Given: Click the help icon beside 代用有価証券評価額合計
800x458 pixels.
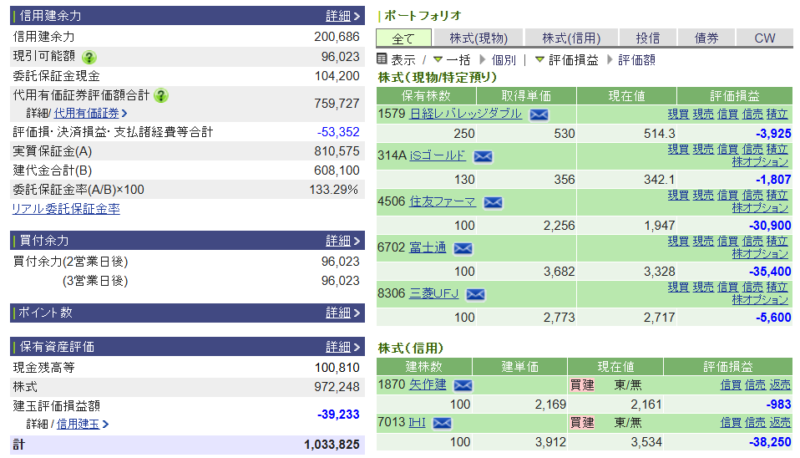Looking at the screenshot, I should pos(161,96).
